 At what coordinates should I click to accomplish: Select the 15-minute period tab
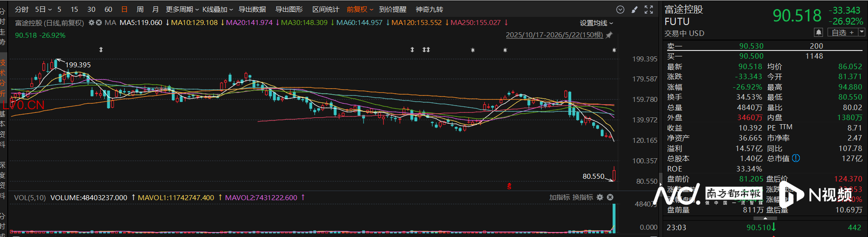pos(74,9)
